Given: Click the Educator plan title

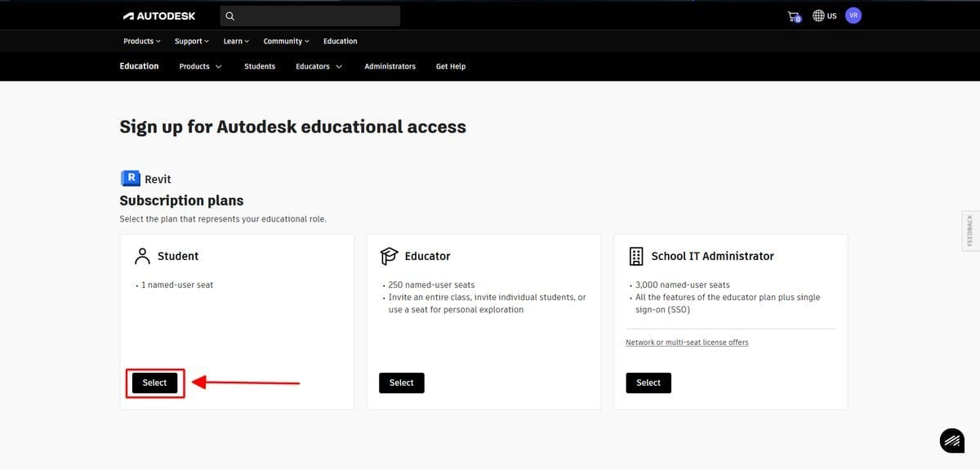Looking at the screenshot, I should coord(427,256).
